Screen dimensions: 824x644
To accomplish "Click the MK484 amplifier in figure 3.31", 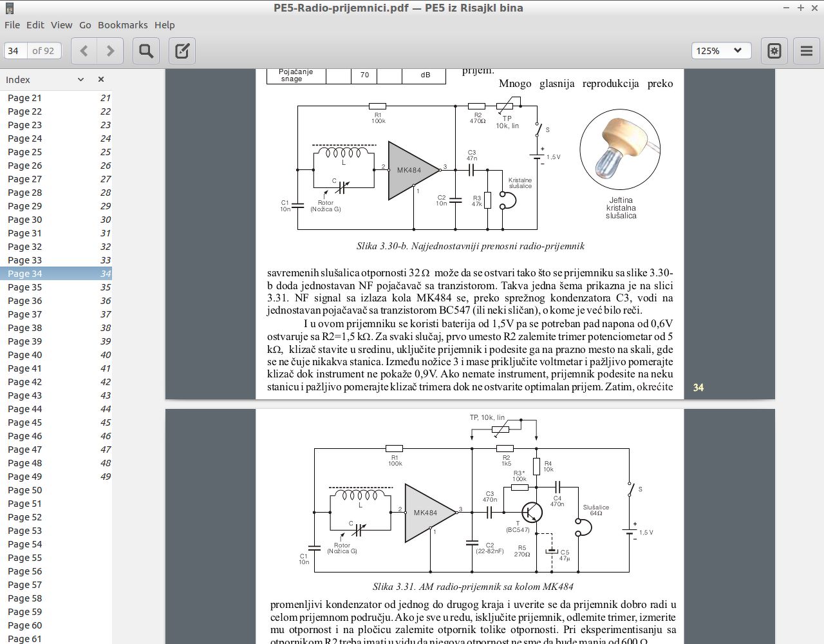I will 430,513.
